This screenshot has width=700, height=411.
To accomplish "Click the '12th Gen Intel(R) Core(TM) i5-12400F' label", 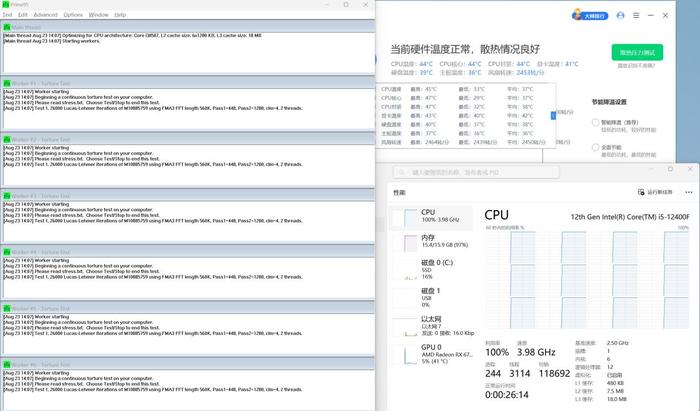I will click(x=630, y=217).
